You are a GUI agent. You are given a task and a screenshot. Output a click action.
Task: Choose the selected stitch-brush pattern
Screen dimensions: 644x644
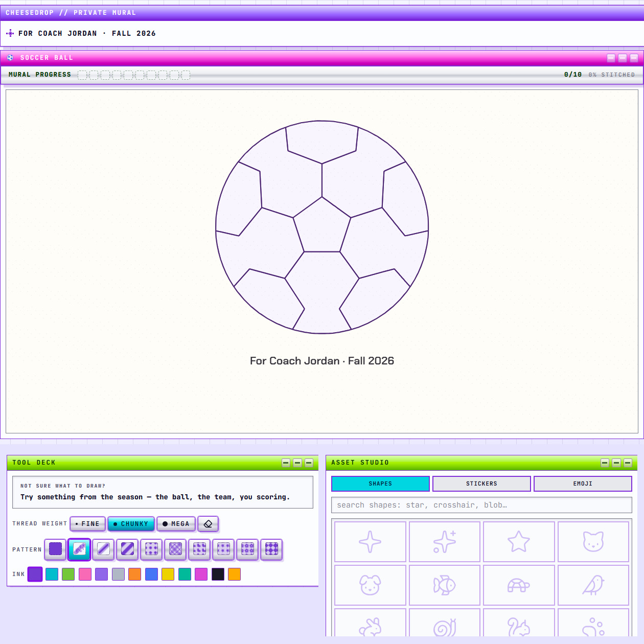79,549
